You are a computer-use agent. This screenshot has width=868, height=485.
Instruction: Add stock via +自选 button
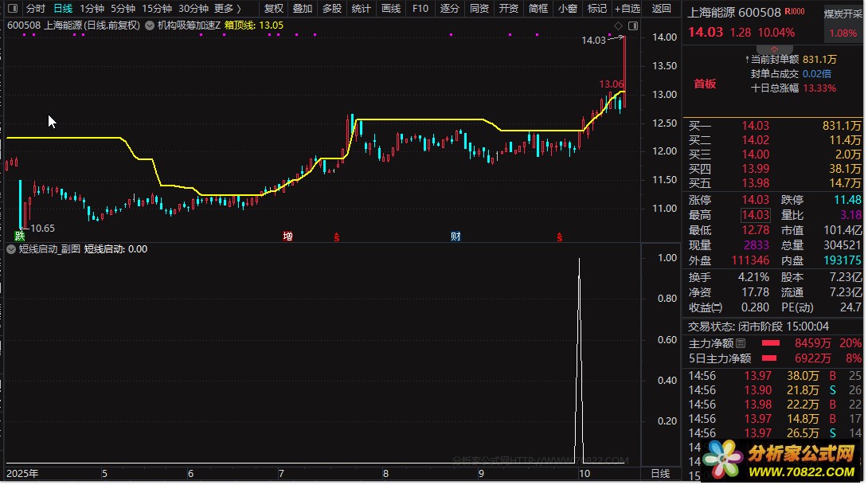(627, 9)
